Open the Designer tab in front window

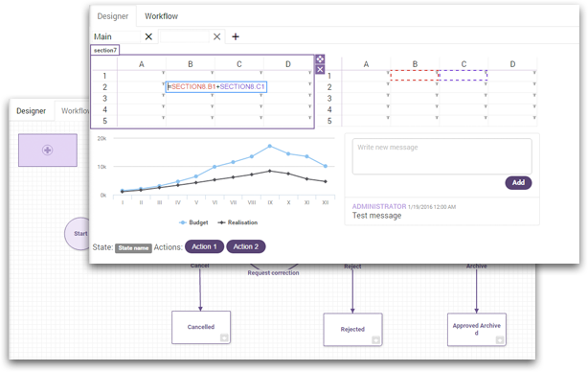pos(112,16)
